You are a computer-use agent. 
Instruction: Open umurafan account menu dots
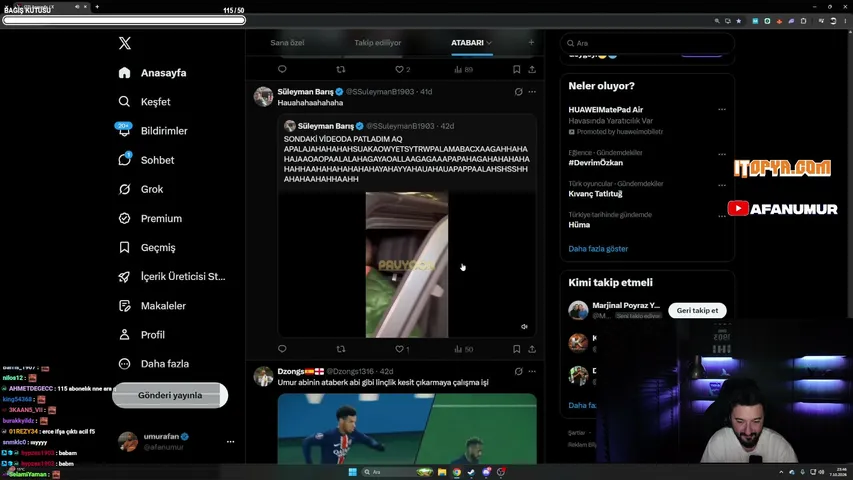pos(230,441)
